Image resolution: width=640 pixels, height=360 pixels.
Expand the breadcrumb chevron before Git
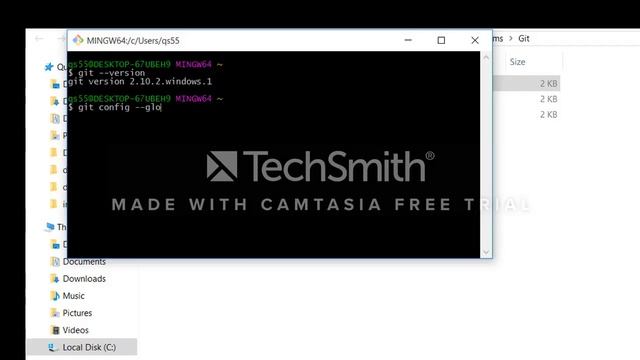point(511,39)
